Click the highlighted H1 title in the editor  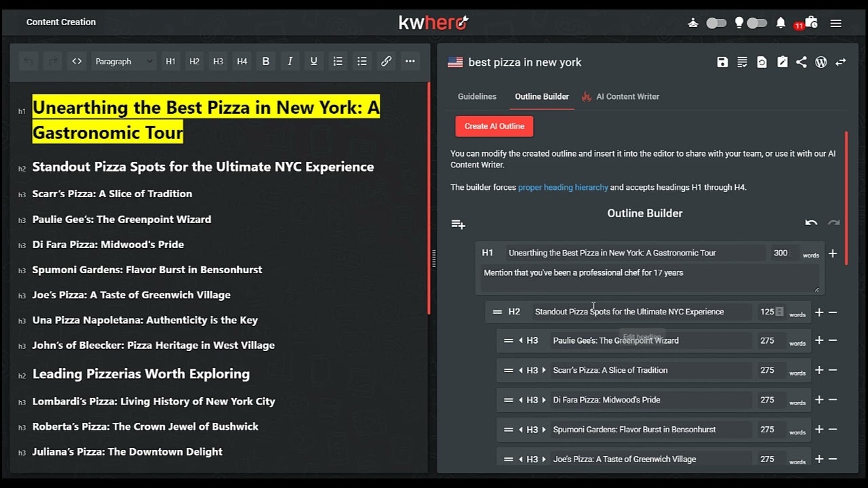[x=206, y=120]
